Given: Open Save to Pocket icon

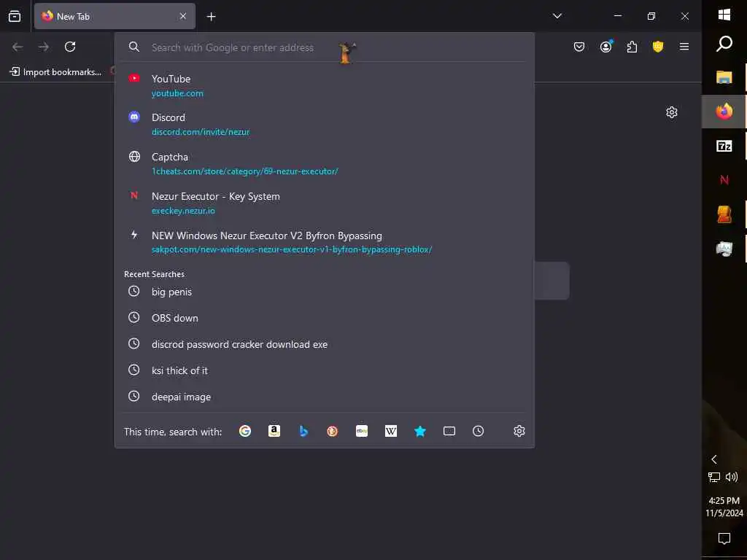Looking at the screenshot, I should click(x=578, y=47).
